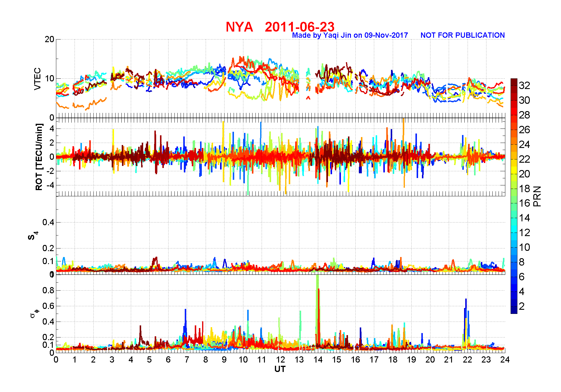Image resolution: width=561 pixels, height=392 pixels.
Task: Click the colorbar tick label 8
Action: [522, 262]
